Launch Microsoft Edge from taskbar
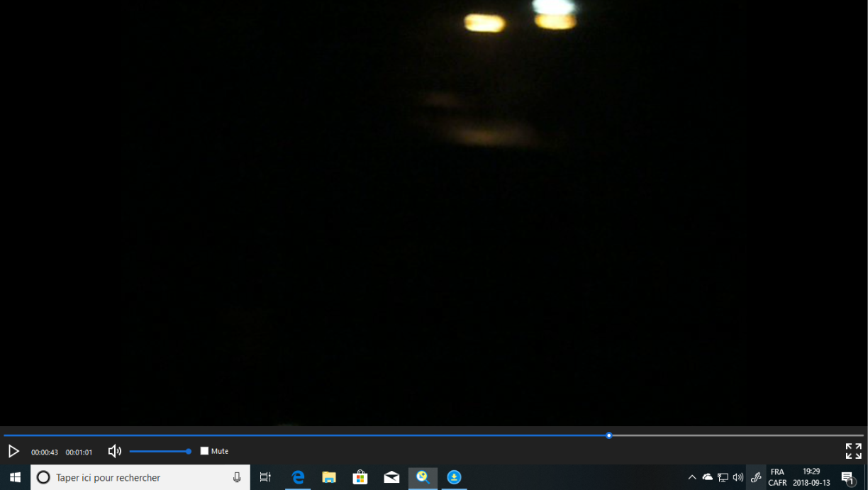 [x=298, y=477]
